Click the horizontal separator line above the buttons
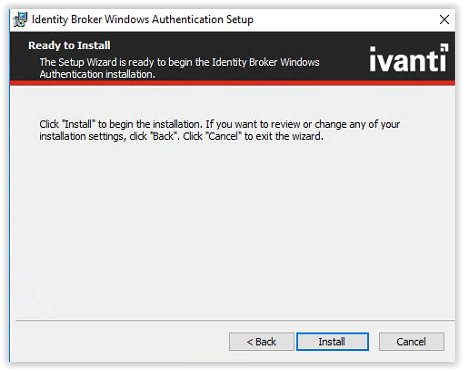463x370 pixels. pyautogui.click(x=235, y=321)
